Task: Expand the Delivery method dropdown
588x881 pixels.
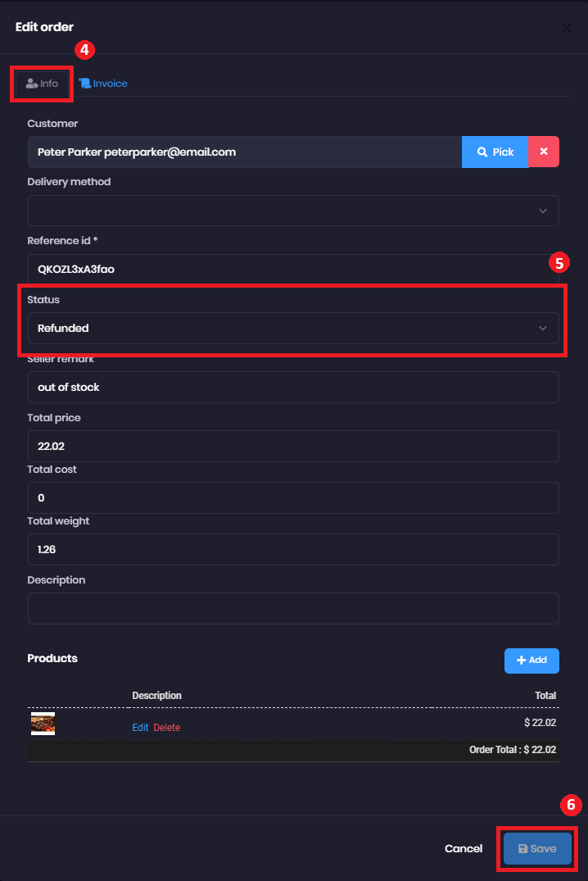Action: point(293,211)
